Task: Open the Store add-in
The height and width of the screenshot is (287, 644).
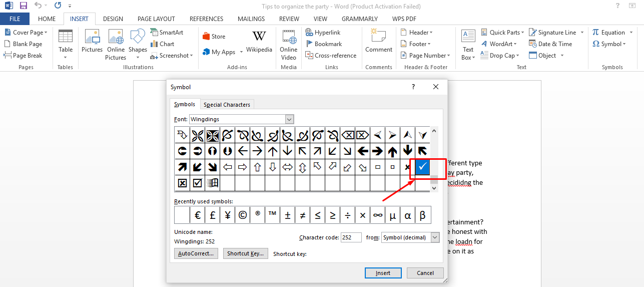Action: pos(214,37)
